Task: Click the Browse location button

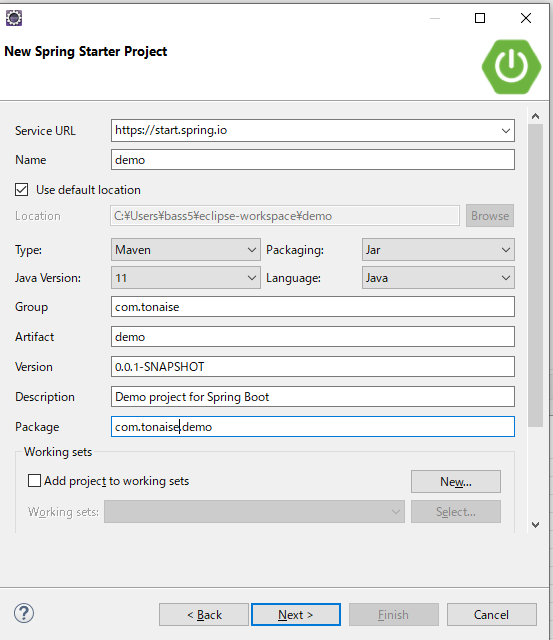Action: coord(490,216)
